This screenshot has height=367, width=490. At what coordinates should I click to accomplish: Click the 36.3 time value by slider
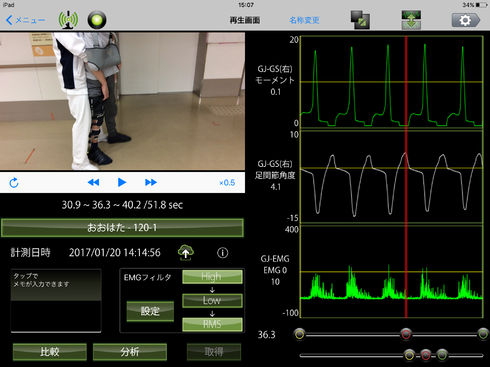coord(267,335)
